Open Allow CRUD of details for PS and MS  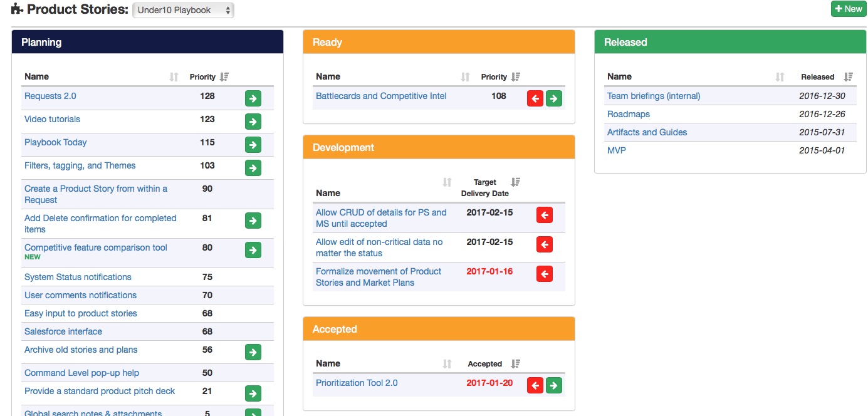tap(381, 218)
